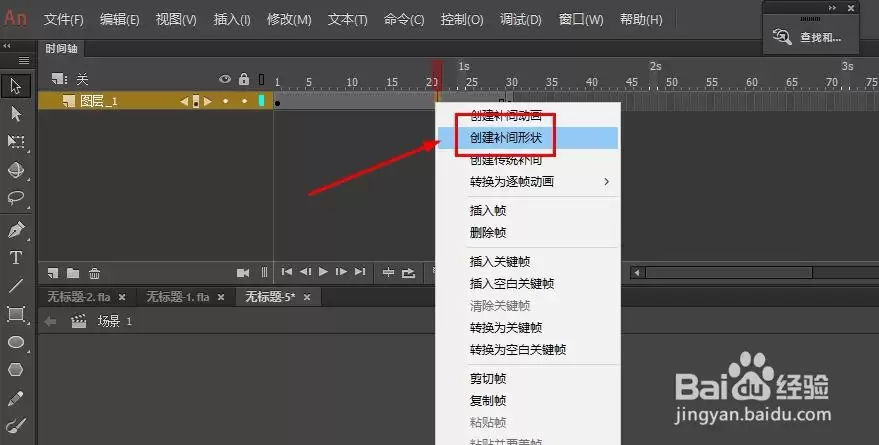
Task: Open the 修改(M) menu
Action: pos(289,20)
